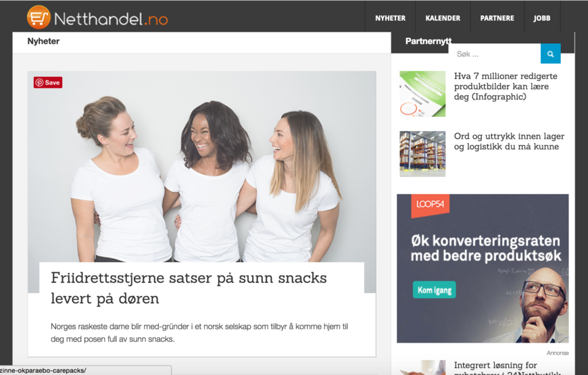This screenshot has height=375, width=588.
Task: Click the LOOP54 logo in the advertisement
Action: 430,205
